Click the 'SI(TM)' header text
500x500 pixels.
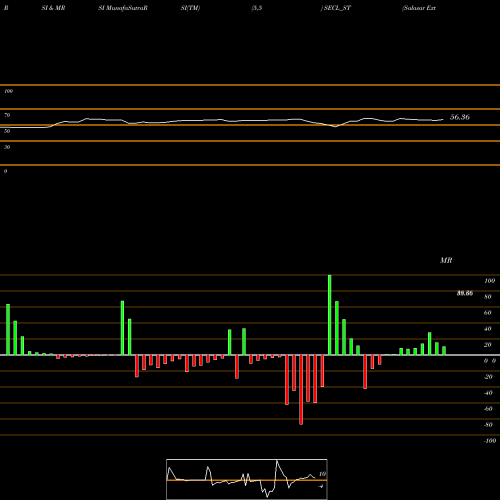click(x=190, y=8)
